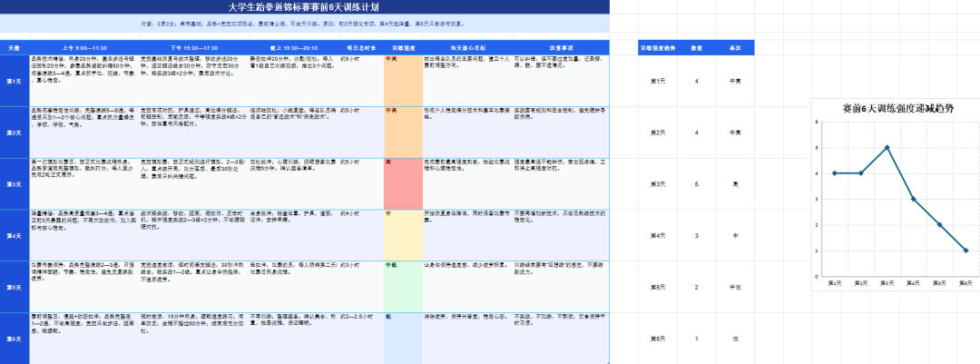Select the title cell "大学生跆拳道锦标赛赛前6天训练计划"
Viewport: 980px width, 364px height.
(x=304, y=7)
